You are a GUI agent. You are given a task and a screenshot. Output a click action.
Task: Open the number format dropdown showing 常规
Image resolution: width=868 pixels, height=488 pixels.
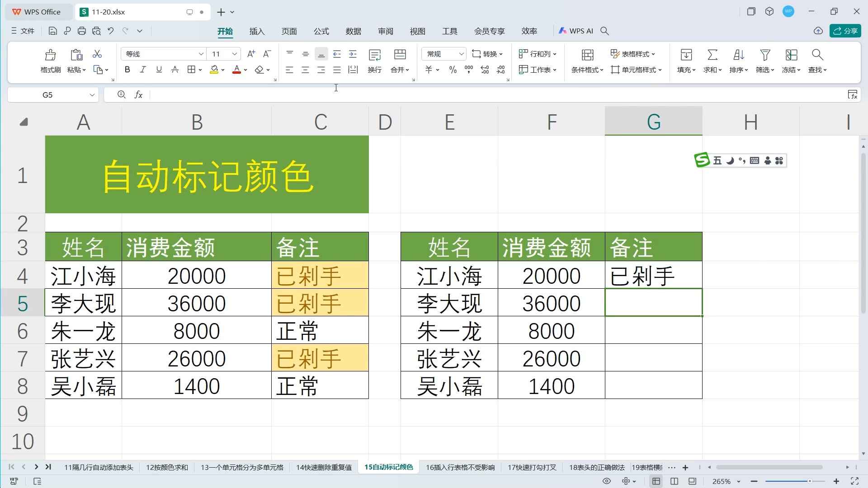(x=461, y=54)
